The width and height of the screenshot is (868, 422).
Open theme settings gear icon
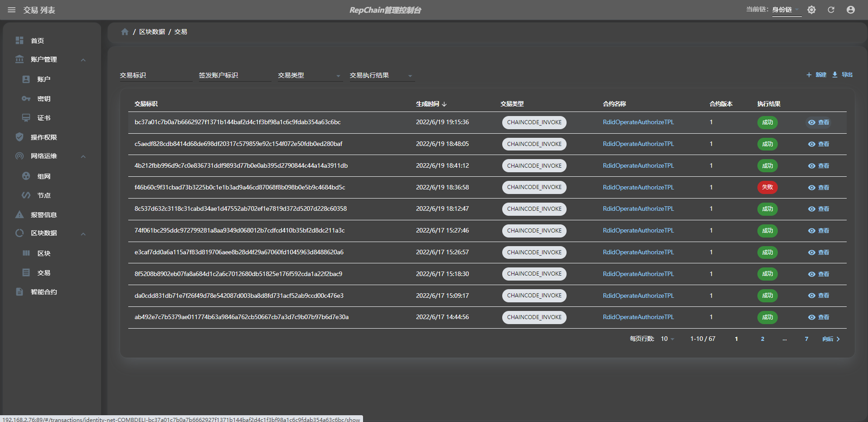coord(811,10)
